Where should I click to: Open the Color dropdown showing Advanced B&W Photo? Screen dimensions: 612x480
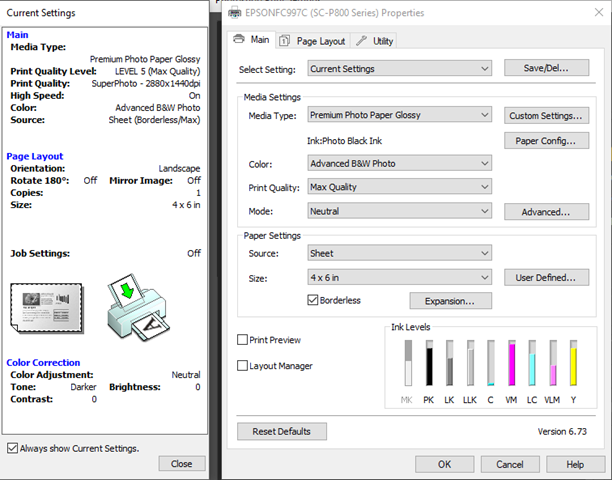[399, 164]
